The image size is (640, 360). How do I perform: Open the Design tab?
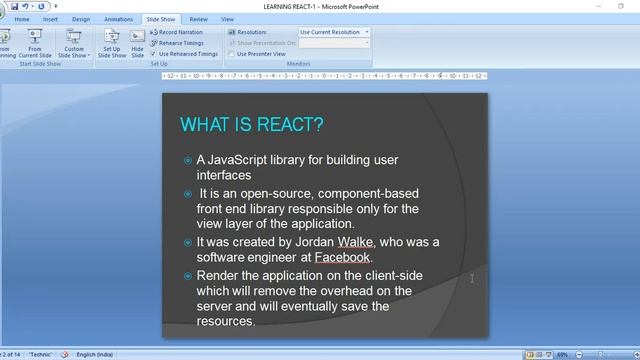(x=81, y=19)
